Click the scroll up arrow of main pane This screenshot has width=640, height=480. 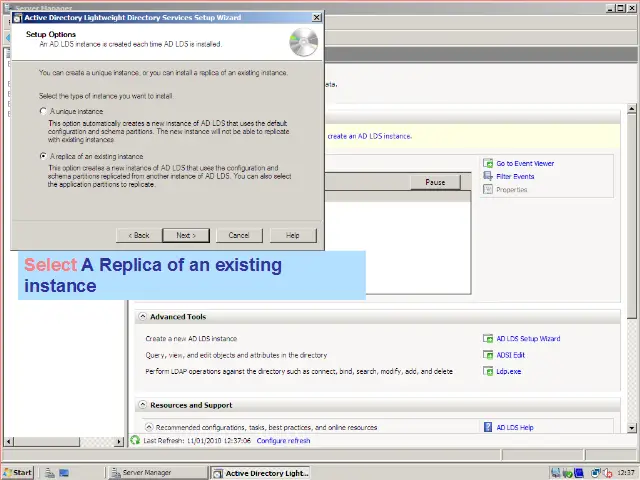tap(632, 109)
